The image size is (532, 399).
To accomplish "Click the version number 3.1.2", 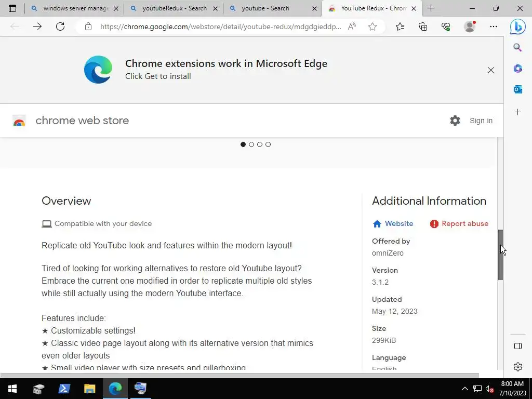I will pos(380,282).
